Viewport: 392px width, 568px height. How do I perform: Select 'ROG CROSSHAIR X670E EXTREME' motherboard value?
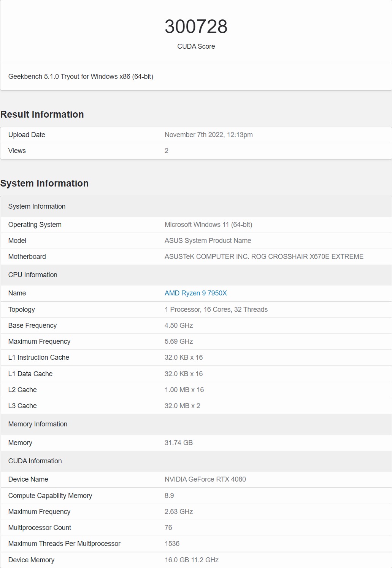coord(307,257)
